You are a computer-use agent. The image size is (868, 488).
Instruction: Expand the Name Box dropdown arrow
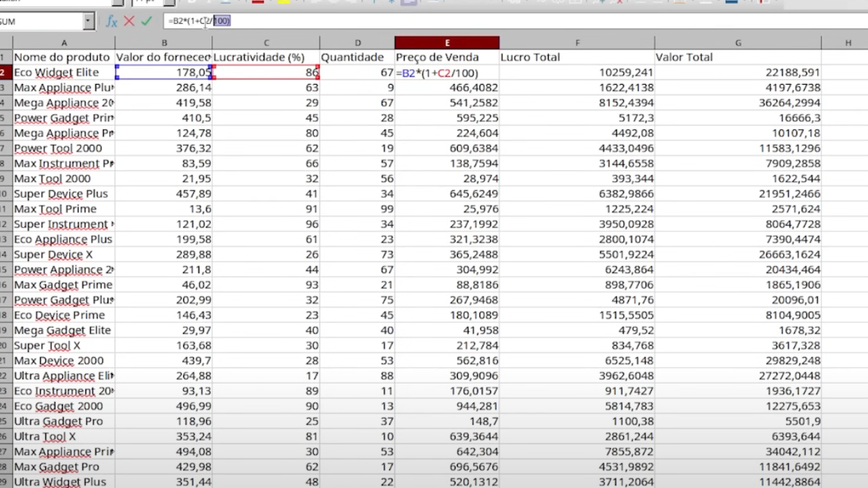point(88,22)
